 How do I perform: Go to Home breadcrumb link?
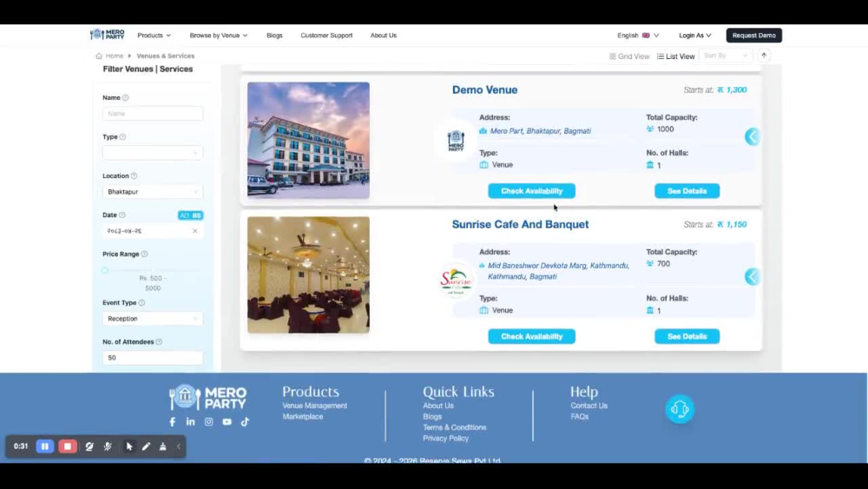tap(115, 56)
